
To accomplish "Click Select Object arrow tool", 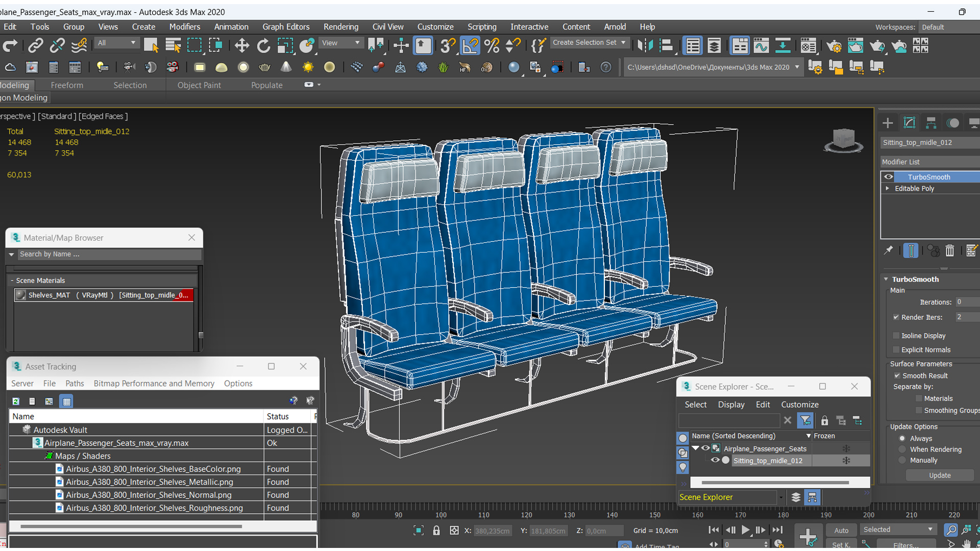I will pos(151,46).
